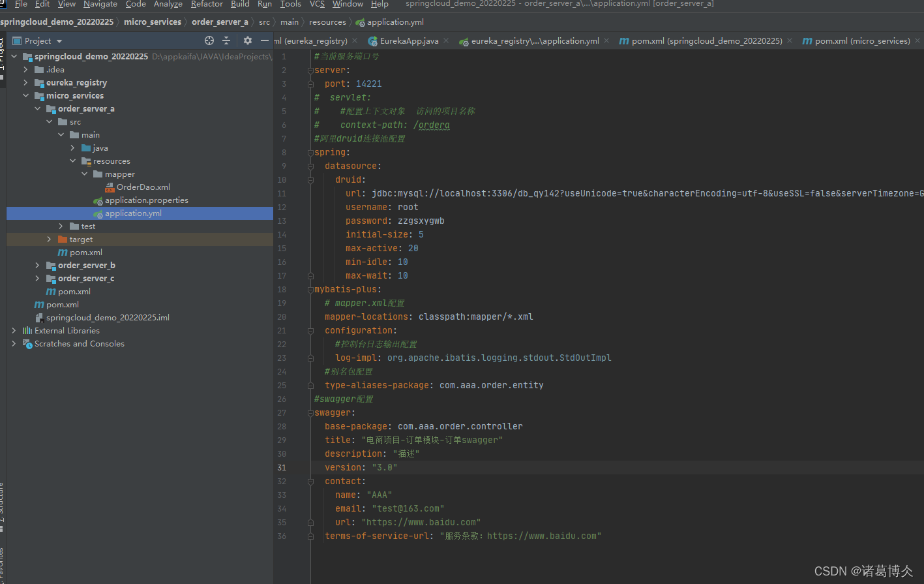924x584 pixels.
Task: Select the test folder in tree
Action: (88, 226)
